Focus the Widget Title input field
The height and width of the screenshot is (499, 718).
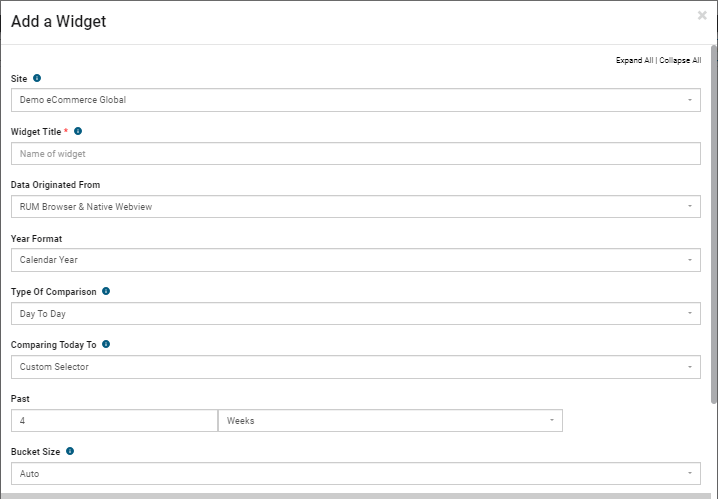coord(356,153)
